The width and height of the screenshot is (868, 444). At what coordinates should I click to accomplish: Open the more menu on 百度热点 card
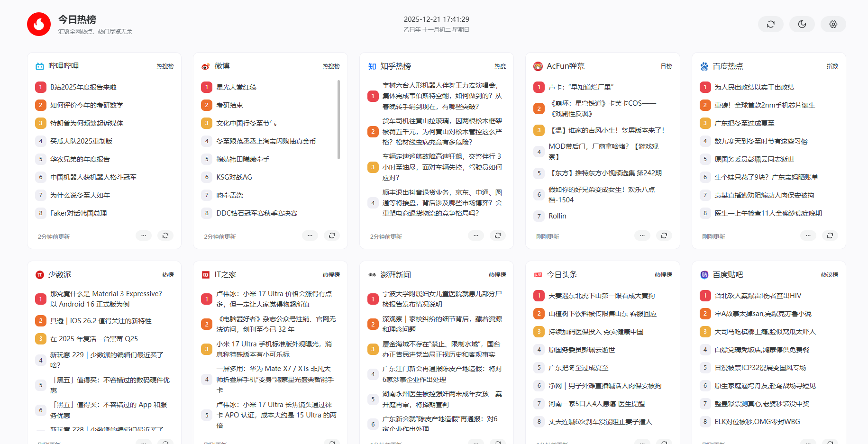(x=808, y=236)
